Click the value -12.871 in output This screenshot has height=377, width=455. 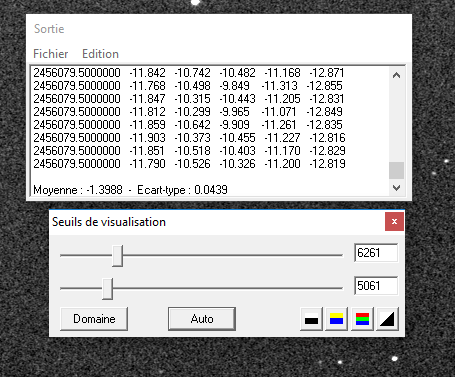(327, 73)
